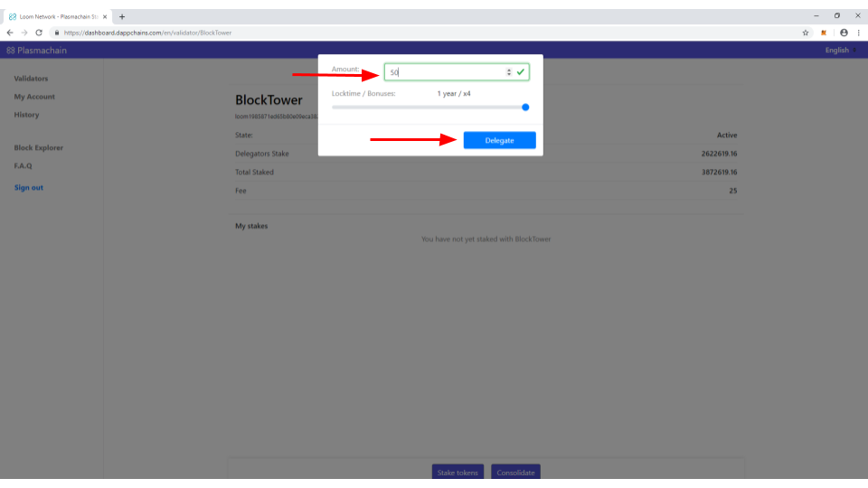
Task: Click the My stakes label
Action: [x=251, y=226]
